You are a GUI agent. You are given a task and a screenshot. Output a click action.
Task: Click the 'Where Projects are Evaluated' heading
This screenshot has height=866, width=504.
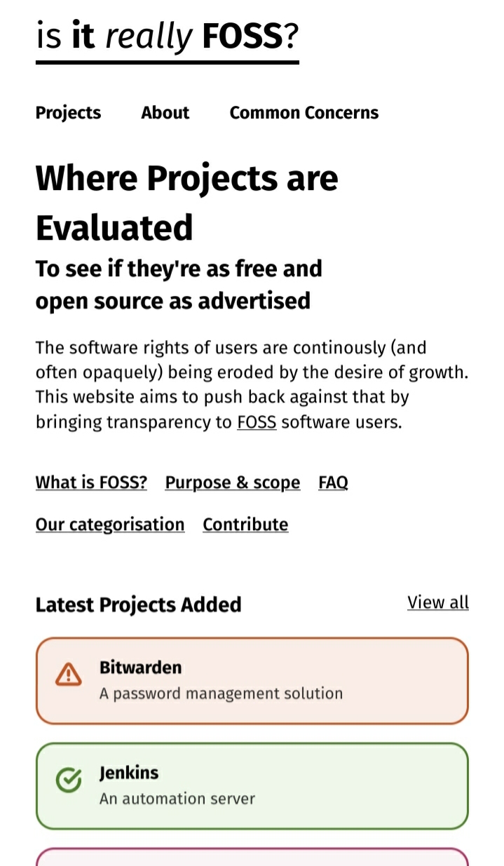point(186,203)
